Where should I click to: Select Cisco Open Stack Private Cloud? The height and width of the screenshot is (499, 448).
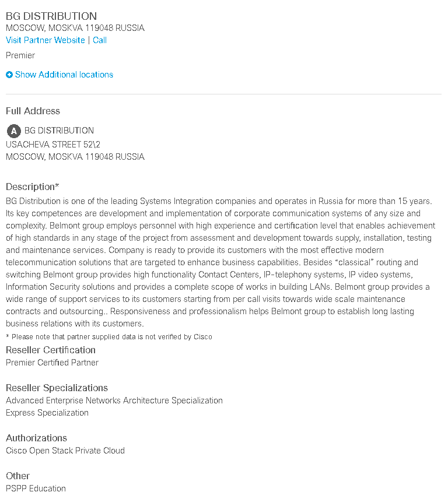[65, 451]
